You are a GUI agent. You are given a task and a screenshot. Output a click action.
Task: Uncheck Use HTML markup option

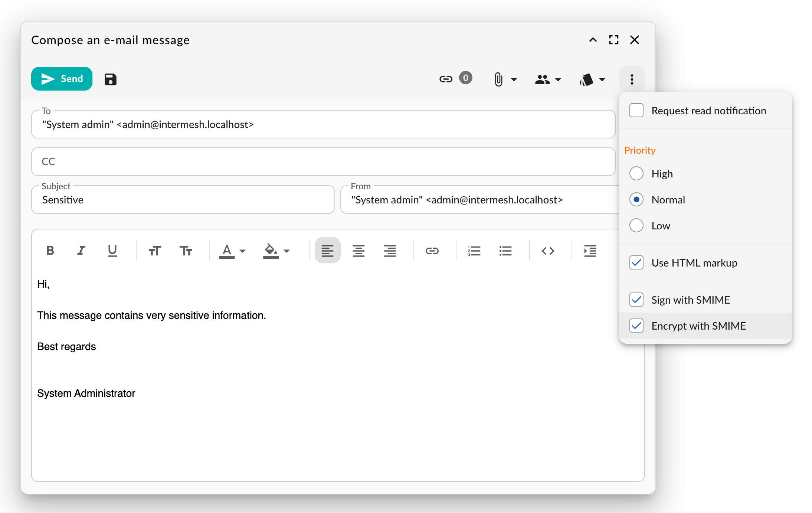click(636, 263)
